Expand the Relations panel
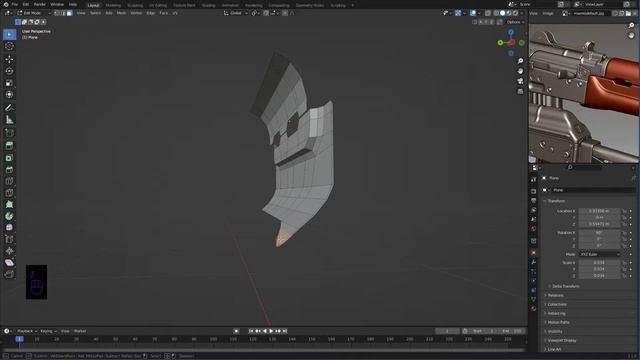 click(555, 295)
